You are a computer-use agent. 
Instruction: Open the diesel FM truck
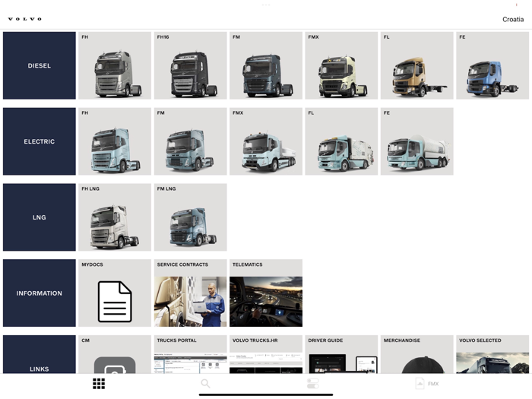point(266,65)
